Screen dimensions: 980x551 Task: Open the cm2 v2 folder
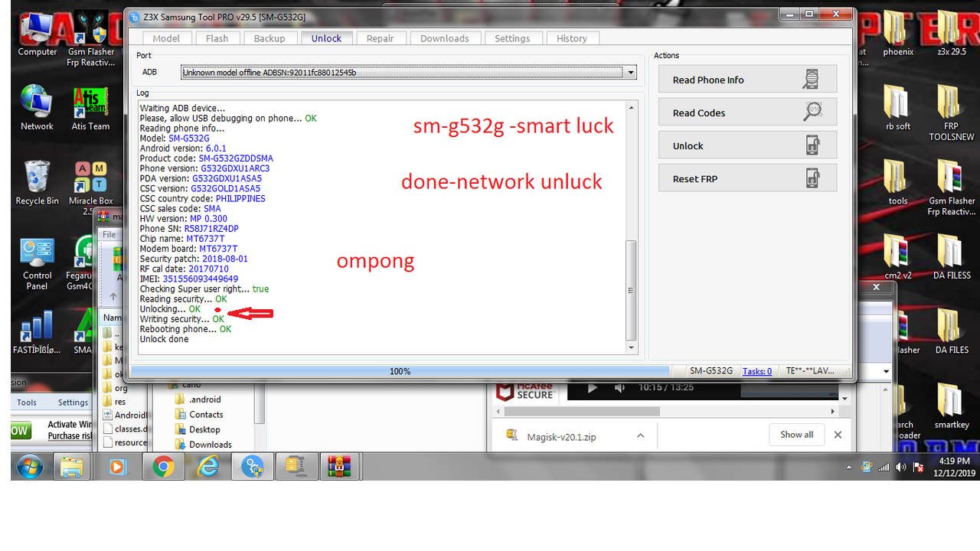(x=898, y=256)
